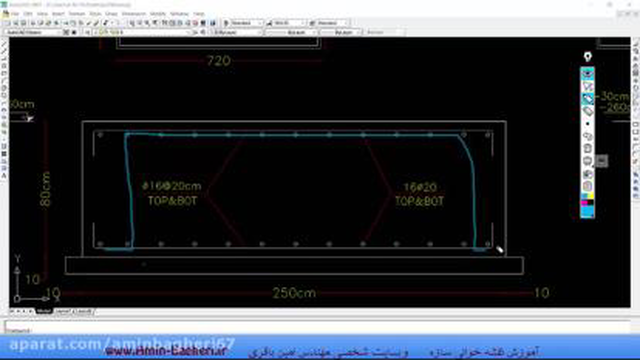Click the 720 dimension text

(219, 61)
